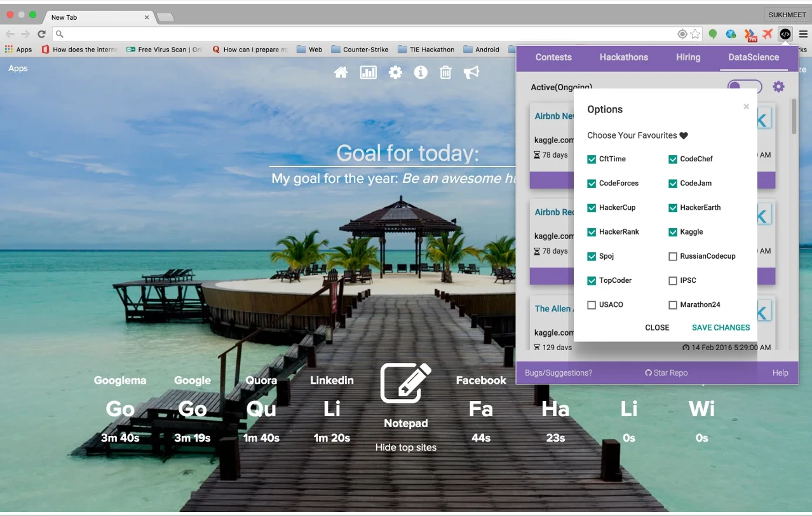Uncheck the Kaggle checkbox

[x=673, y=232]
